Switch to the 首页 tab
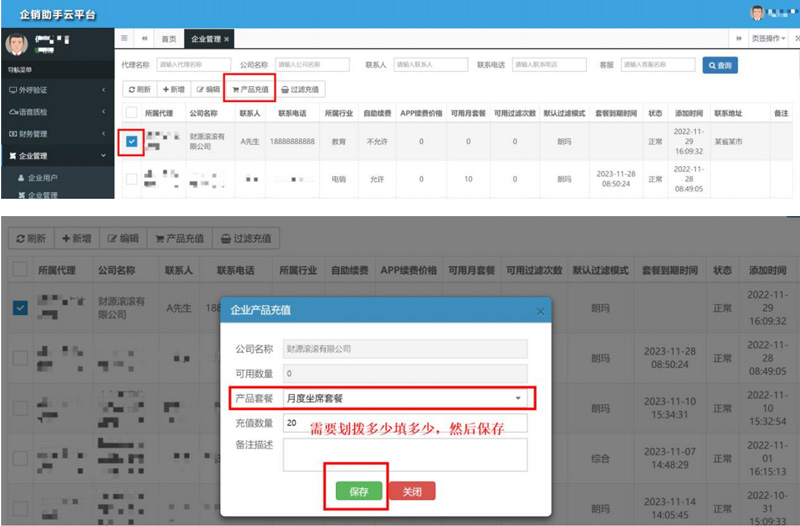The height and width of the screenshot is (526, 800). [x=169, y=39]
